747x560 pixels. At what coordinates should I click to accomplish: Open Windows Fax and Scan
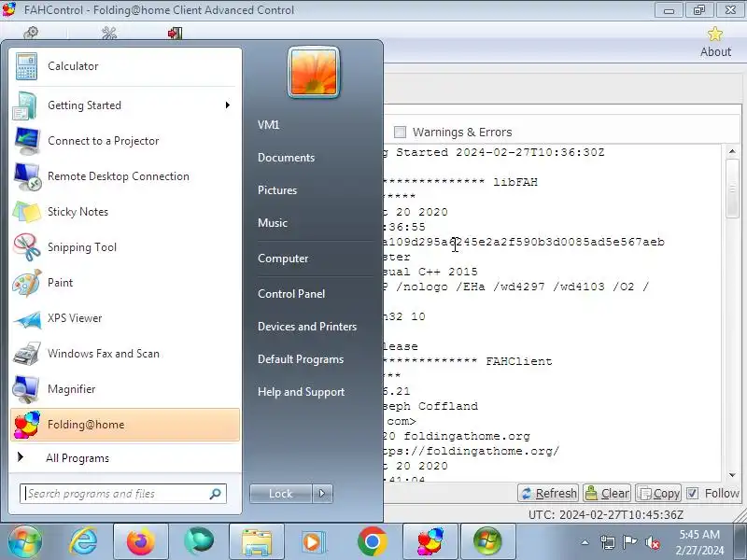[x=124, y=354]
